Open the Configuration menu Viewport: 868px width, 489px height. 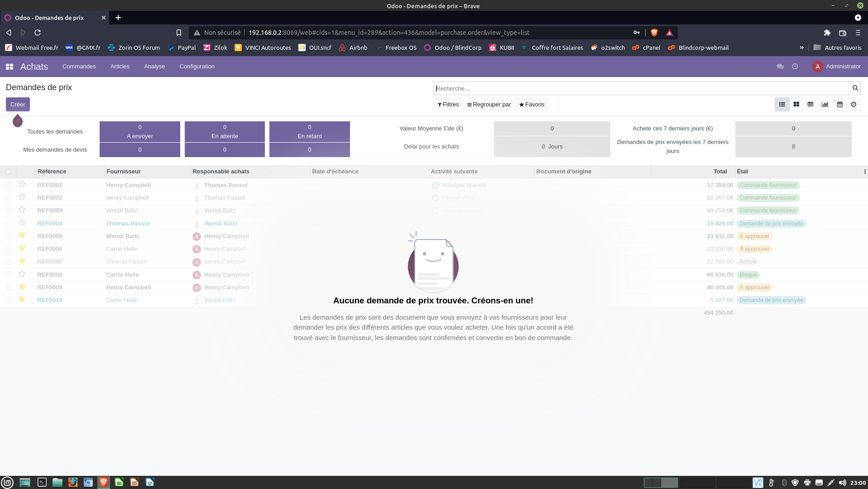tap(197, 67)
